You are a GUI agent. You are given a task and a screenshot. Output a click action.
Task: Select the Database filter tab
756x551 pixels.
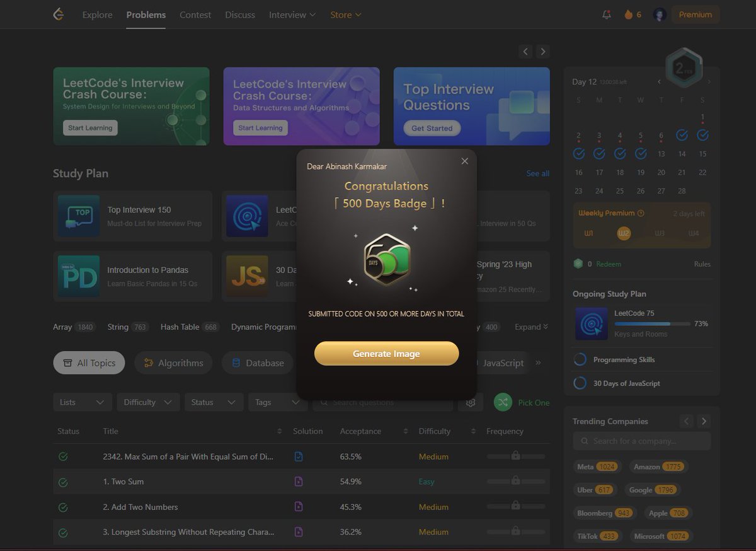257,362
